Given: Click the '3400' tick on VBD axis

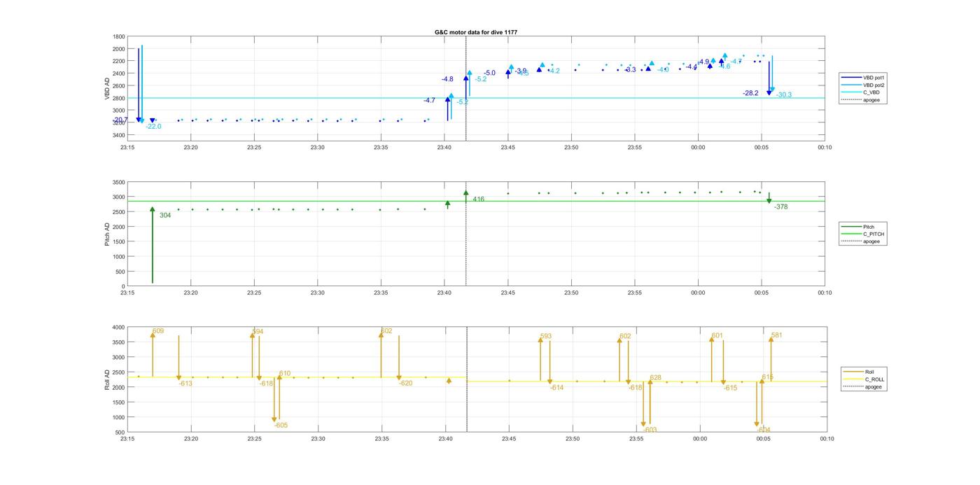Looking at the screenshot, I should click(119, 135).
